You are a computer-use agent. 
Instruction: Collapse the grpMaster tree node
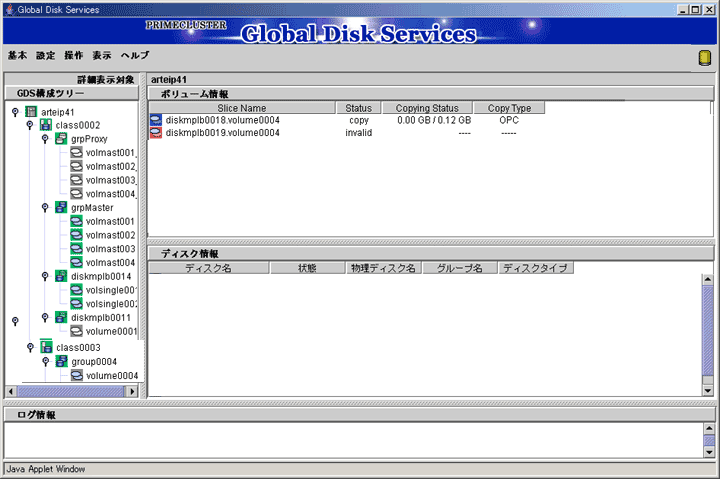point(45,208)
